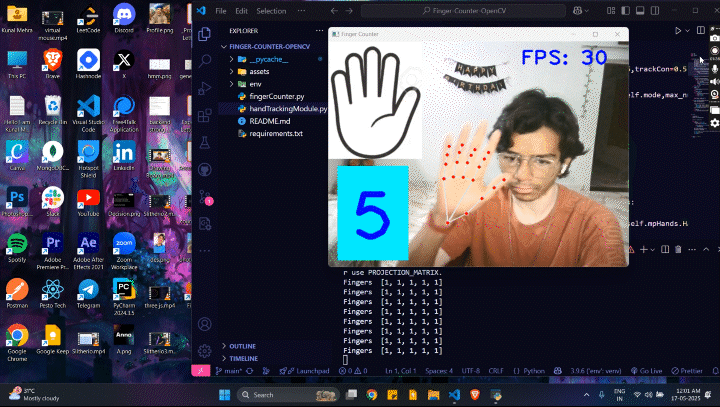
Task: Open notifications bell in status bar
Action: point(715,371)
